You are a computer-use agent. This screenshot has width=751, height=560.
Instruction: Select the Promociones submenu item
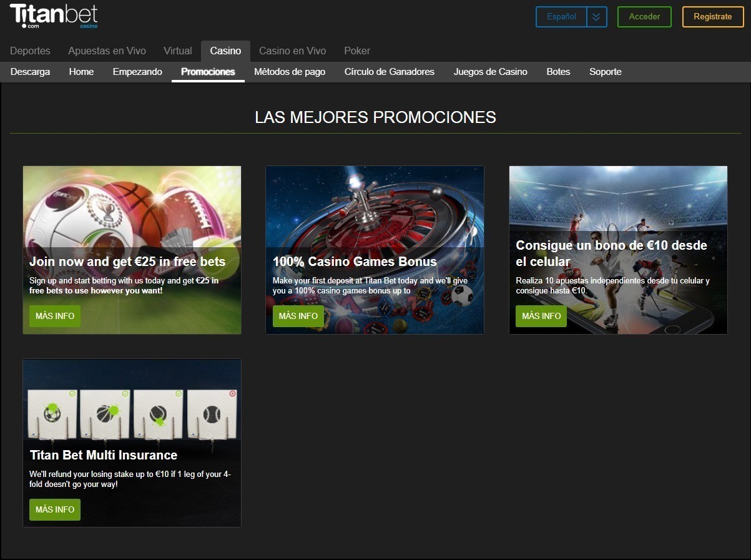click(208, 72)
